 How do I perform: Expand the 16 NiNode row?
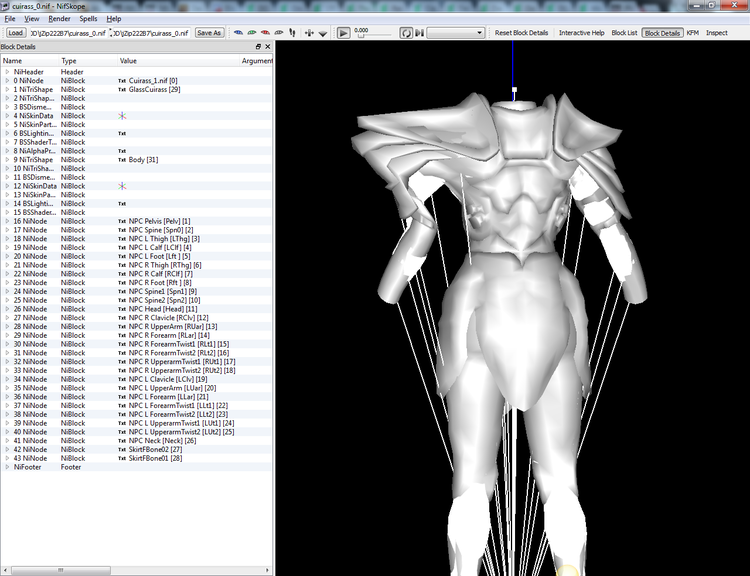point(7,221)
